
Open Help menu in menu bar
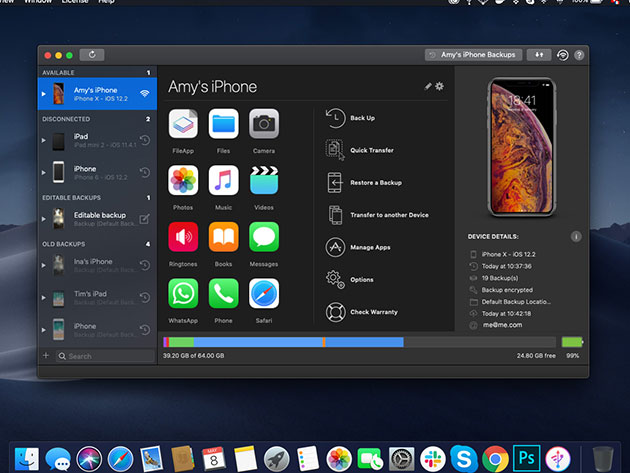[106, 2]
